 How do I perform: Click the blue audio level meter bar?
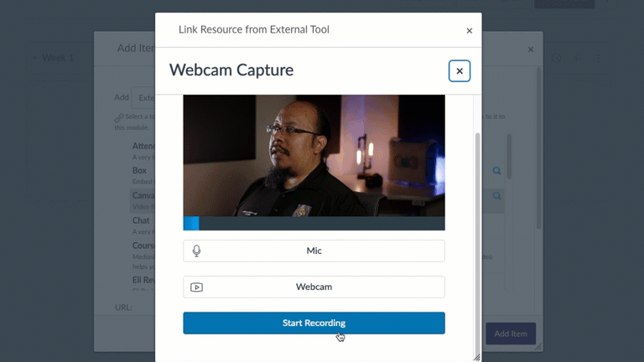(x=191, y=223)
